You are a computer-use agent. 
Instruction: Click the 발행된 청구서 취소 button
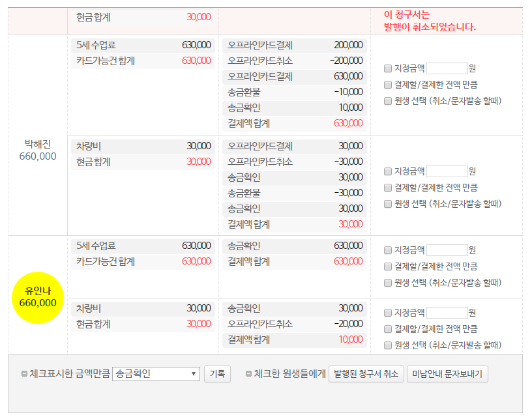(x=365, y=374)
